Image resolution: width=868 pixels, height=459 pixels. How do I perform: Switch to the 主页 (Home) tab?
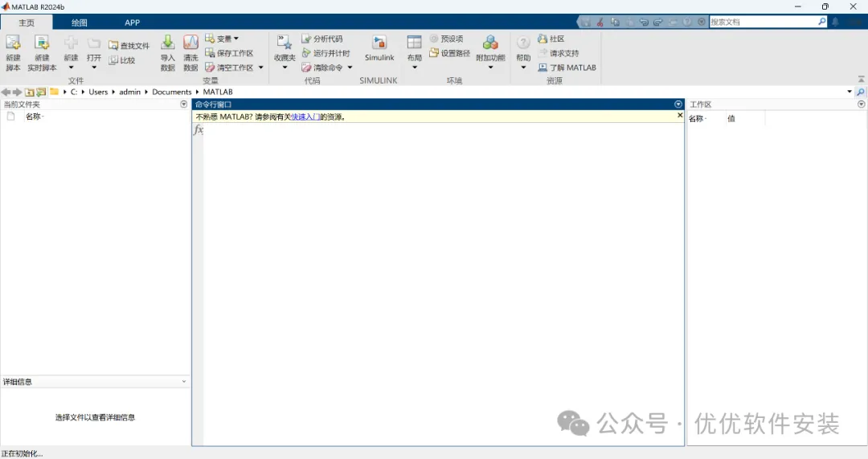point(27,23)
